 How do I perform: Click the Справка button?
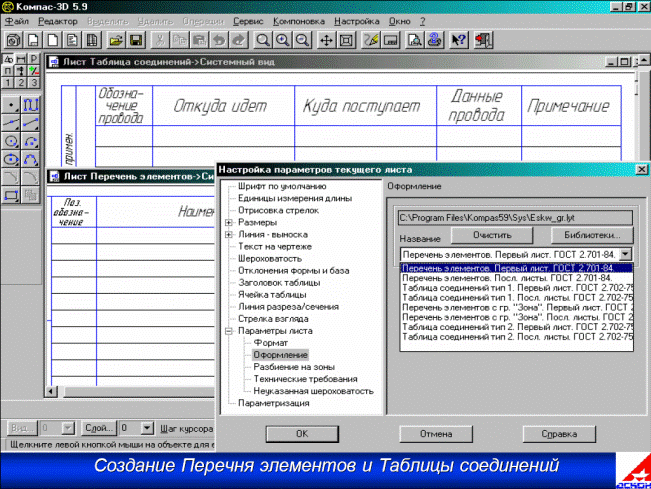pos(559,434)
